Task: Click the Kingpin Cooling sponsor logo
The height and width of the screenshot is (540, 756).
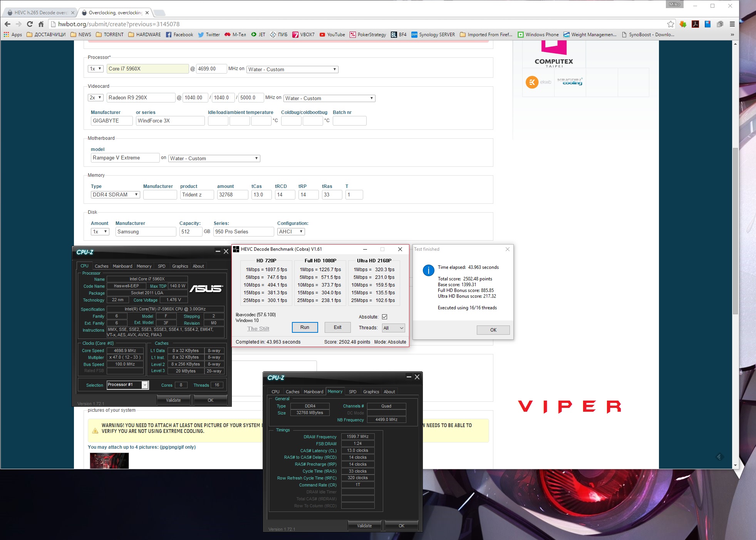Action: (570, 81)
